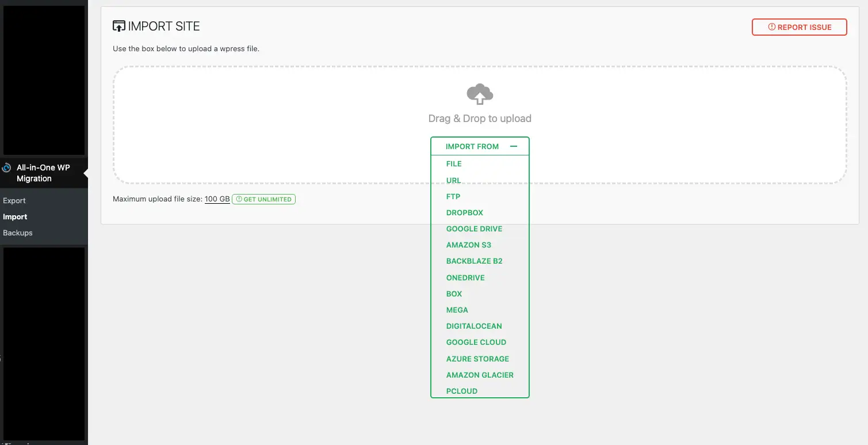The image size is (868, 445).
Task: Click the Drag & Drop to upload text
Action: pos(480,119)
